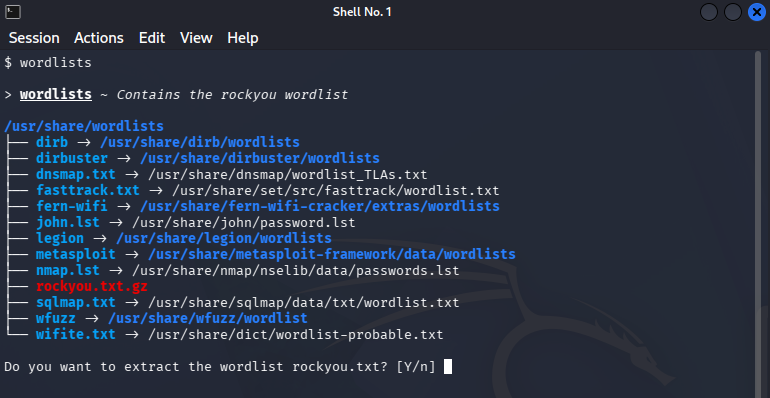Select the 'fasttrack.txt' tree entry
This screenshot has height=398, width=770.
pos(87,190)
